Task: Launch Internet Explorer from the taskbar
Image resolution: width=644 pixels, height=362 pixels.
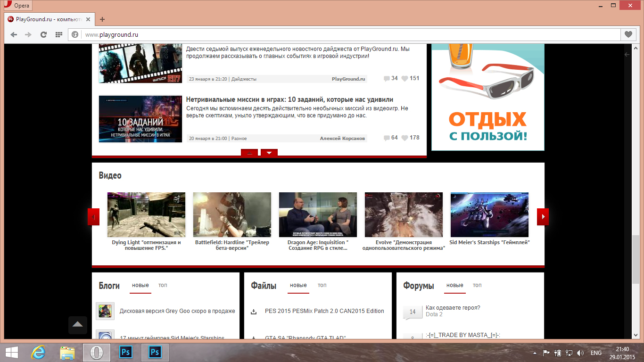Action: pyautogui.click(x=38, y=353)
